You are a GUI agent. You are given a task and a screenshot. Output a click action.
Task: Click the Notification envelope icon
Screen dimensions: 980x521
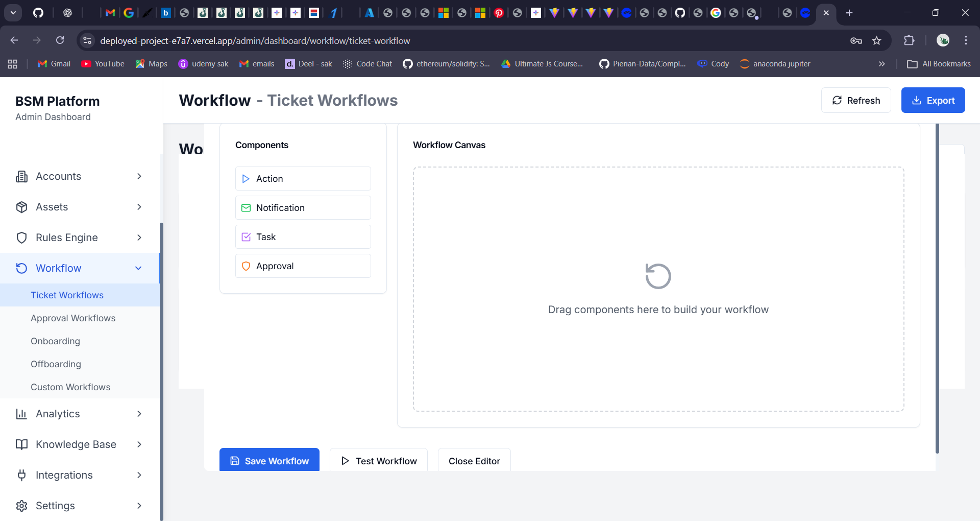click(246, 208)
